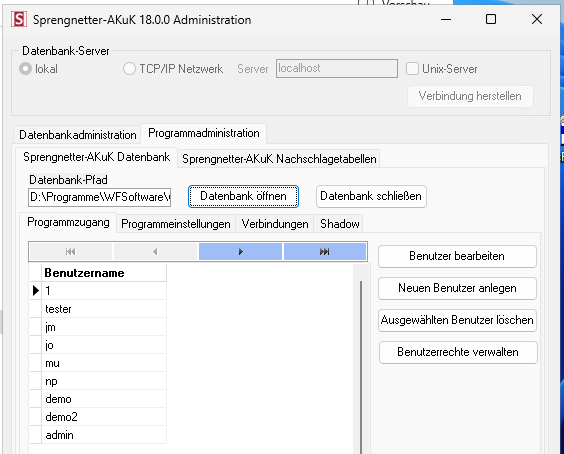Switch to Programmadministration tab

tap(204, 133)
